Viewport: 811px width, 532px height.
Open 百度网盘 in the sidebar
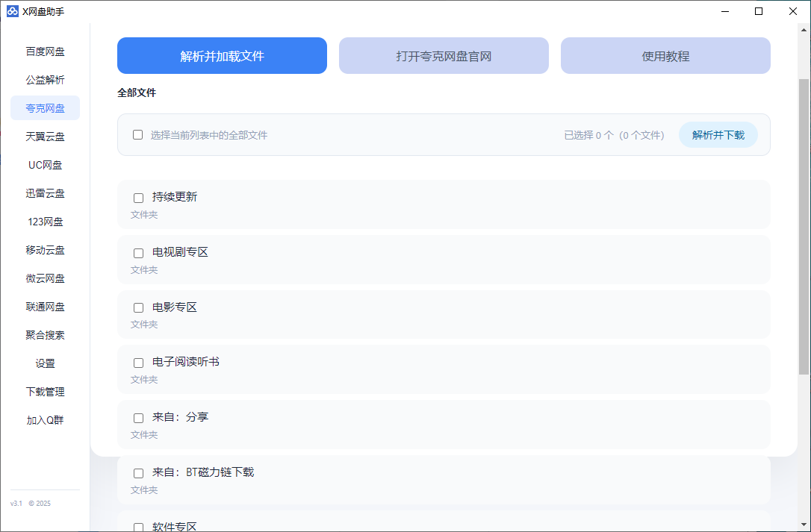(x=45, y=51)
